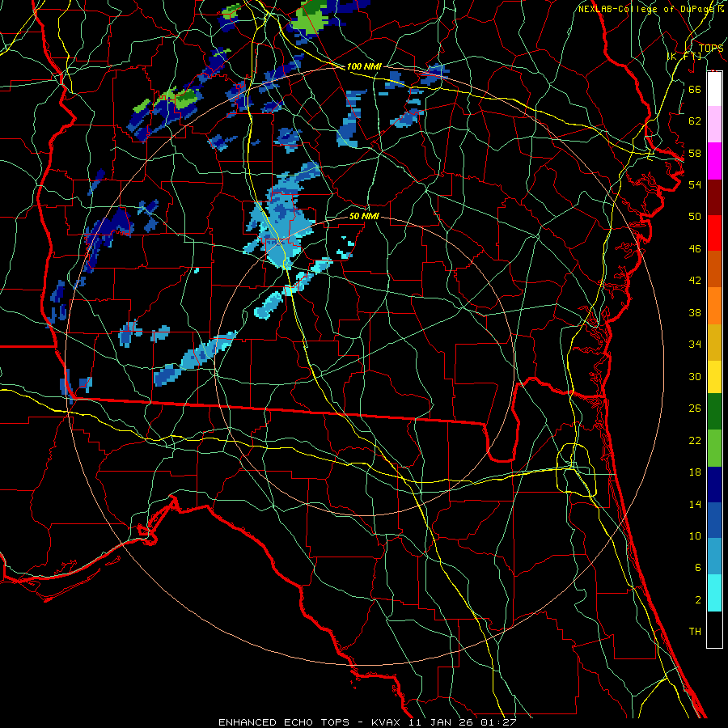728x728 pixels.
Task: Pick the bright yellow legend swatch
Action: [x=714, y=376]
